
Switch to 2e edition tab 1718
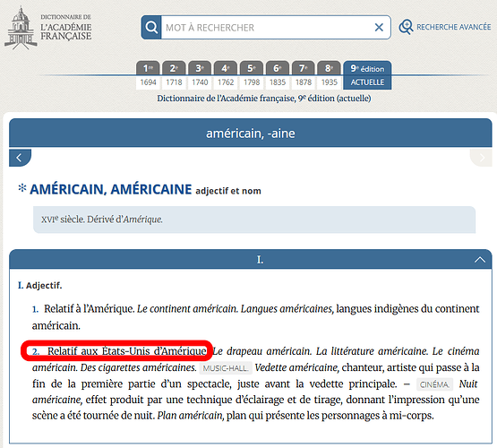pyautogui.click(x=174, y=75)
